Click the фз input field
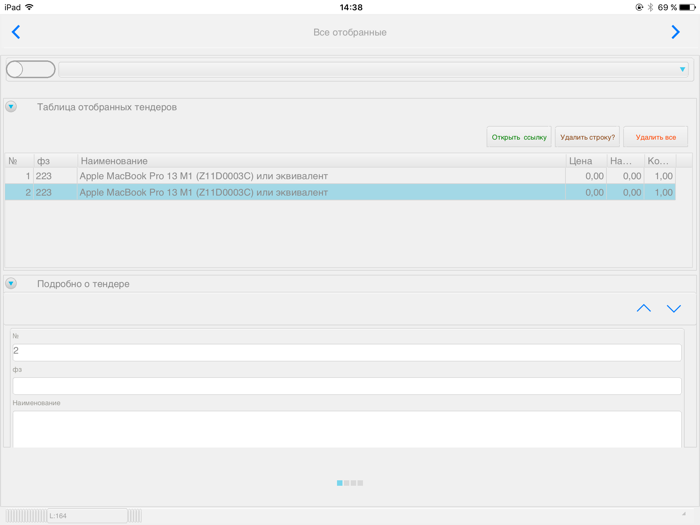The height and width of the screenshot is (525, 700). [x=347, y=386]
